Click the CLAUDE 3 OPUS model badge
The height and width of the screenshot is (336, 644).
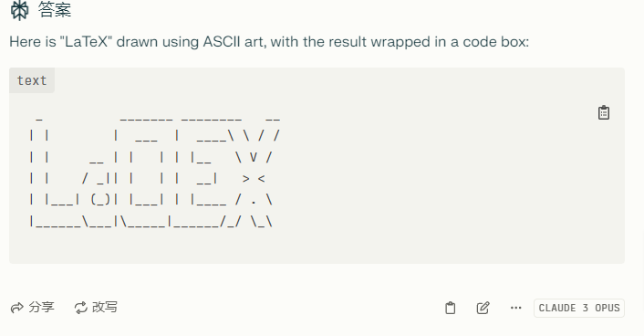click(579, 308)
